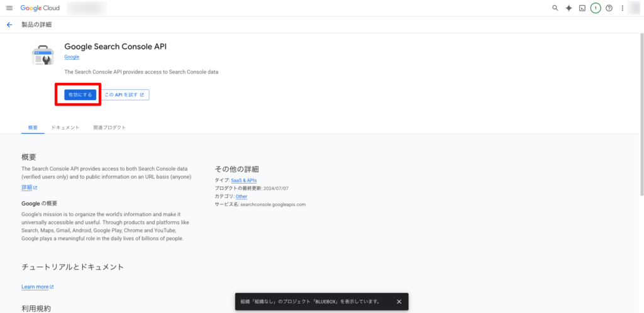Open the user account avatar
The height and width of the screenshot is (313, 644).
[x=635, y=8]
